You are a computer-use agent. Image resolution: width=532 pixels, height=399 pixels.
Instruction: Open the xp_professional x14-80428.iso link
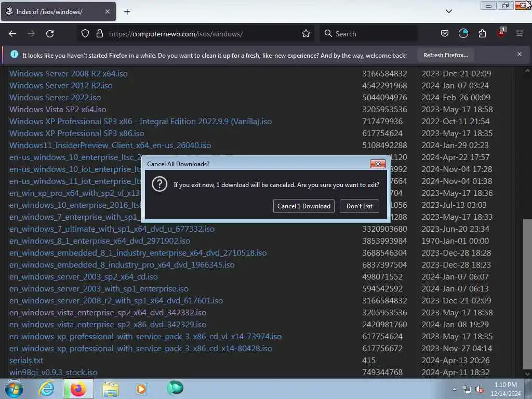click(141, 349)
